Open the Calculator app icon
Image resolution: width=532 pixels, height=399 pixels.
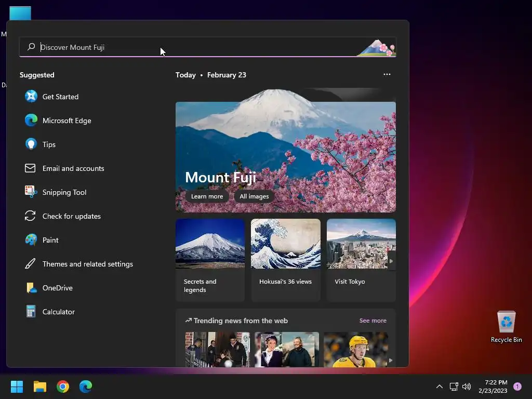pos(31,312)
